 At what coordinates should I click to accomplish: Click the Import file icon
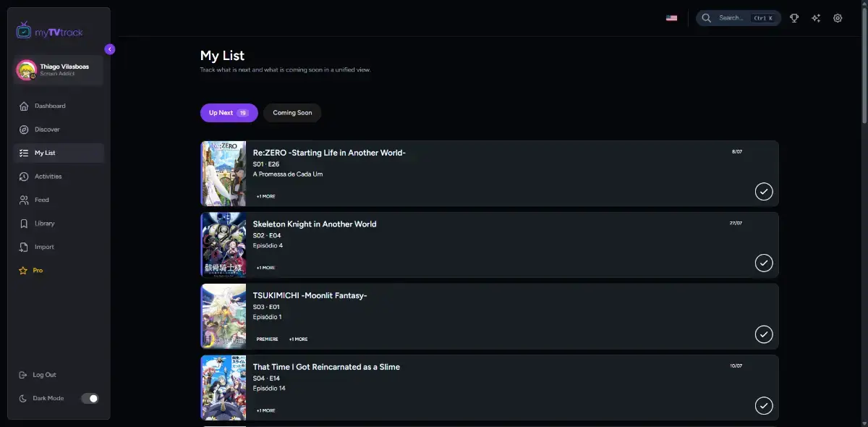click(24, 248)
